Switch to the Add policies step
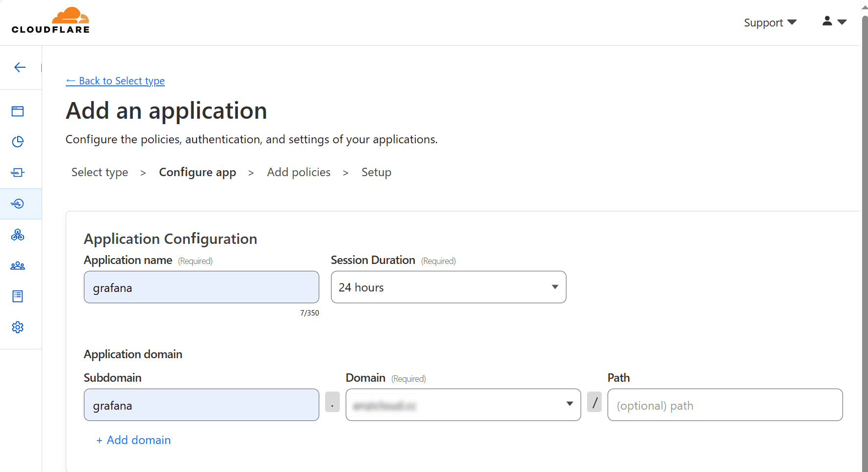 coord(299,172)
